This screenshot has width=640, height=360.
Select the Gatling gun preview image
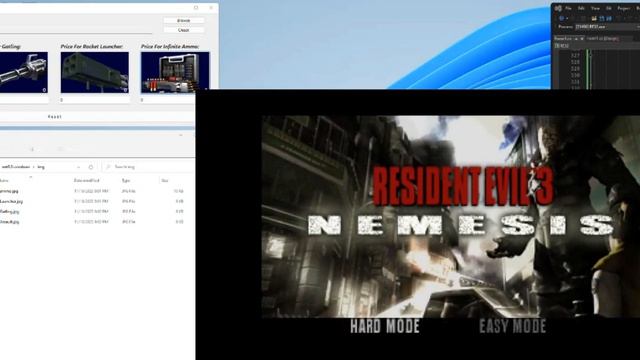(x=23, y=73)
